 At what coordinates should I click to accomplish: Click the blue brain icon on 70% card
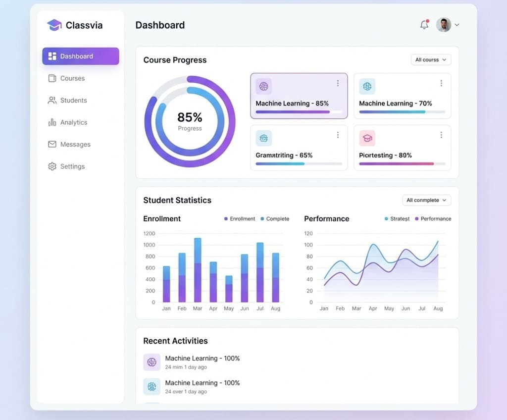[x=367, y=86]
